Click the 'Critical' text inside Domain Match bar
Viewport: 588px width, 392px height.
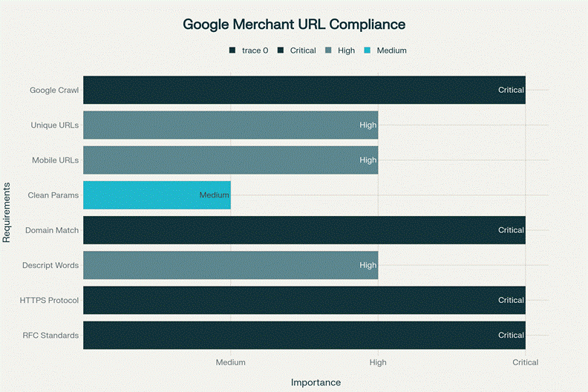pyautogui.click(x=511, y=230)
